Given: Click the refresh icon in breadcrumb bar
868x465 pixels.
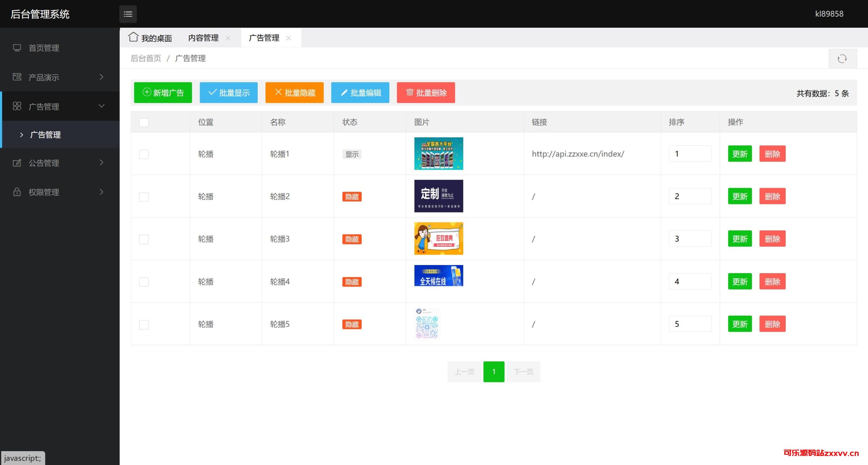Looking at the screenshot, I should pos(842,59).
